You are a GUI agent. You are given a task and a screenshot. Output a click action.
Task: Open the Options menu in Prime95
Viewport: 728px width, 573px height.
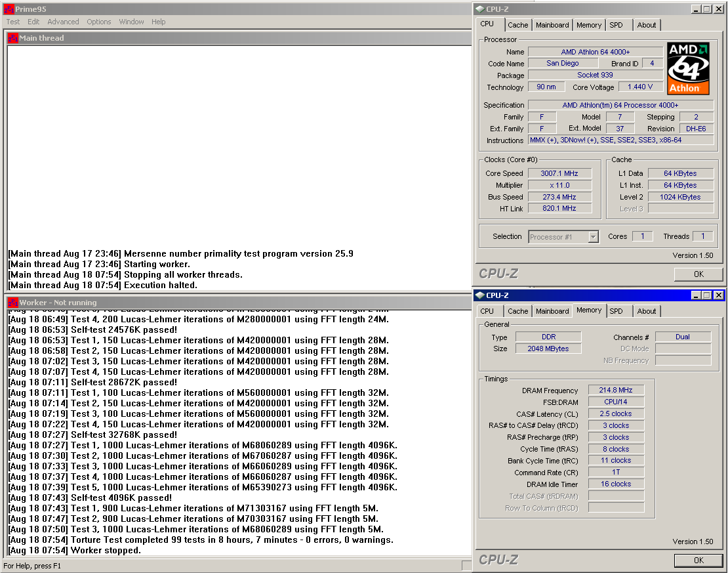(x=99, y=22)
